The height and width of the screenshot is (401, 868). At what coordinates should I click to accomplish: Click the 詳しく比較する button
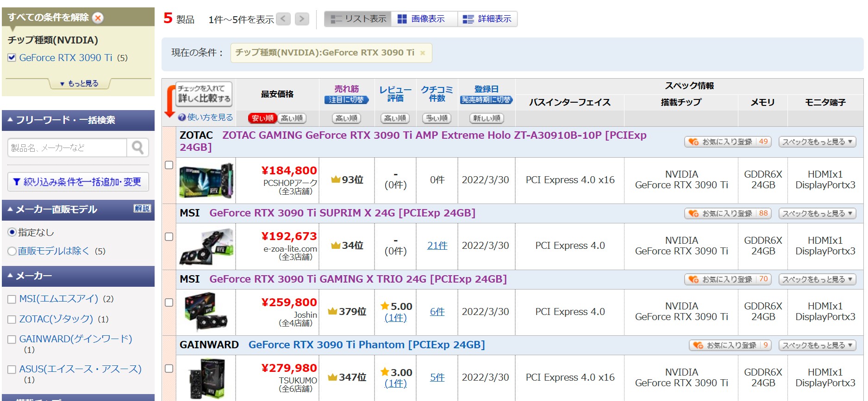pos(204,94)
